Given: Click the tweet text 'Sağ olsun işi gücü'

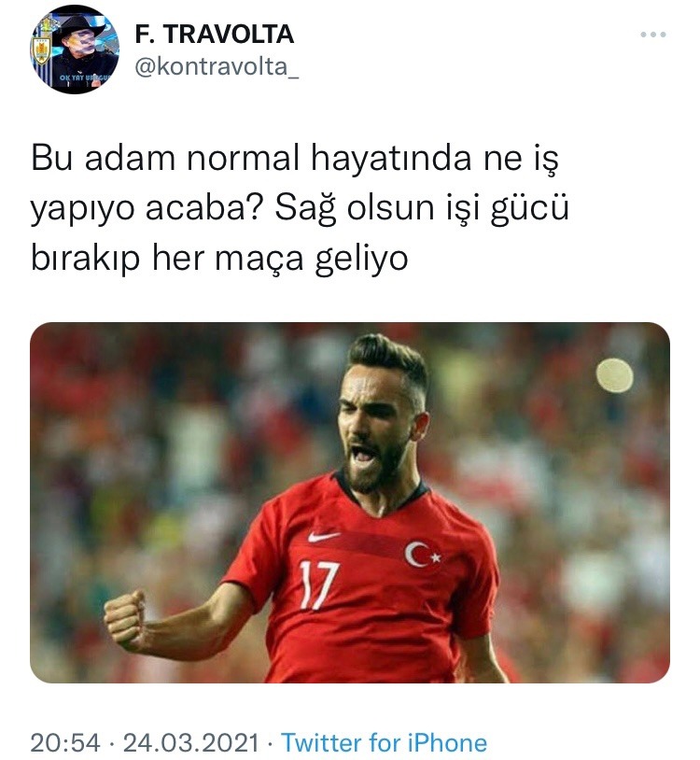Looking at the screenshot, I should click(422, 208).
